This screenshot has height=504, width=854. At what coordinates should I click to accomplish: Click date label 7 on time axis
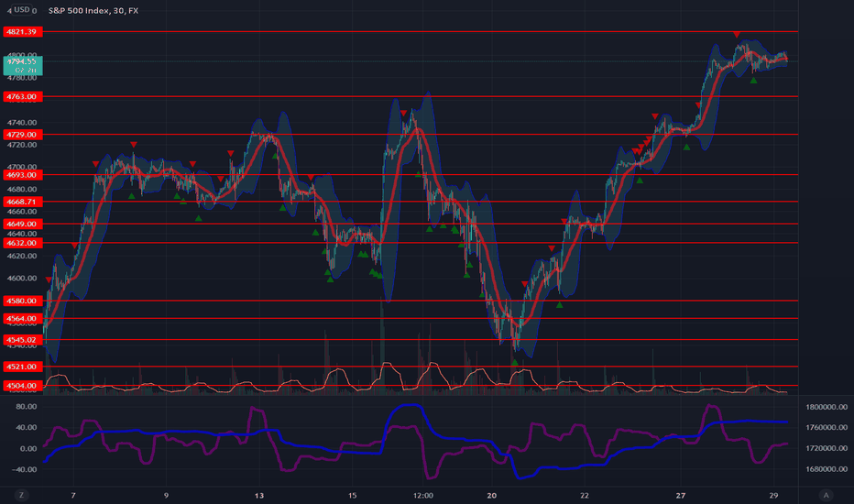[x=73, y=495]
